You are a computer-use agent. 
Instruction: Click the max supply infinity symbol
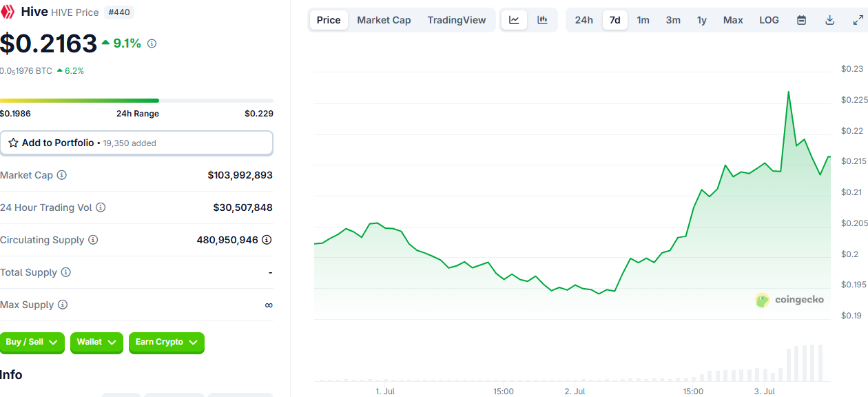269,305
